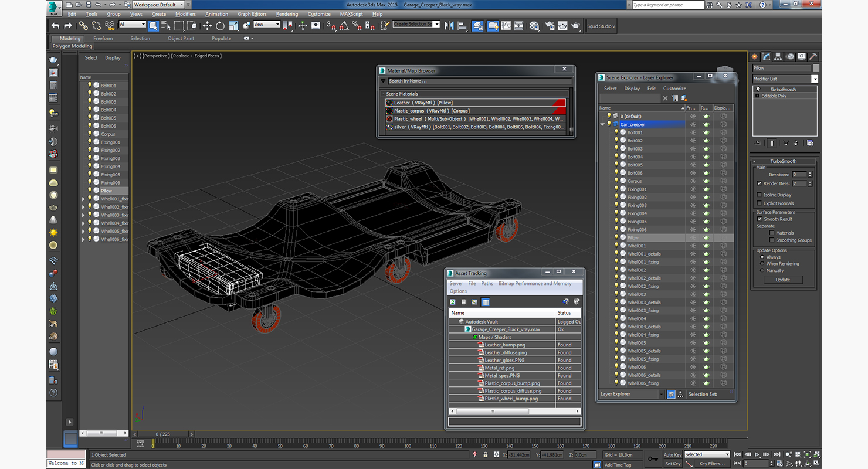This screenshot has height=469, width=868.
Task: Click Customize in Scene Explorer menu
Action: [x=674, y=89]
